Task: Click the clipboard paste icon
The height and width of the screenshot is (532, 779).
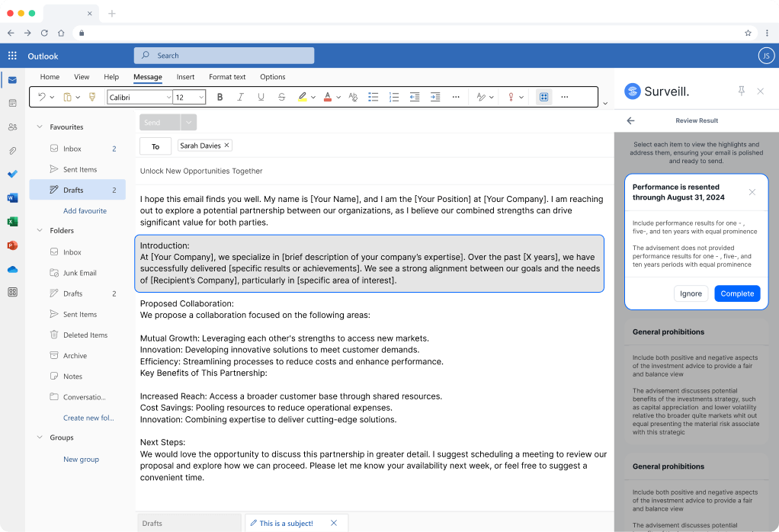Action: (68, 97)
